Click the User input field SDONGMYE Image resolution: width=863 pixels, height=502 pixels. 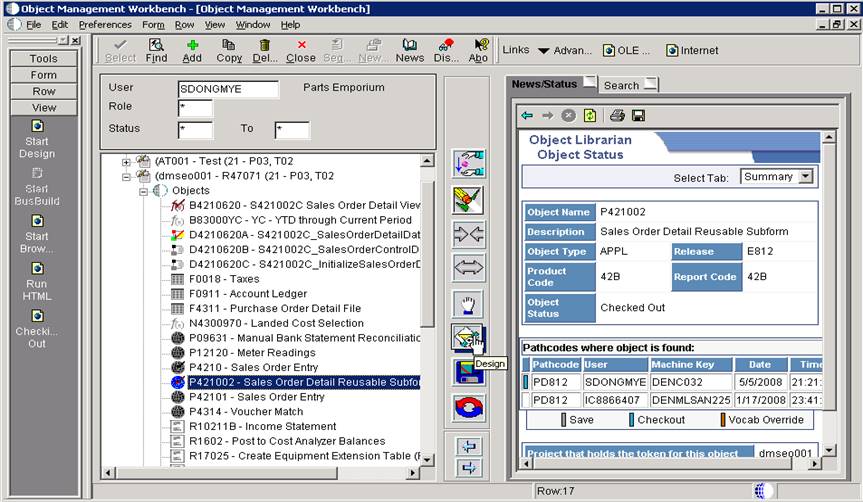[x=228, y=89]
